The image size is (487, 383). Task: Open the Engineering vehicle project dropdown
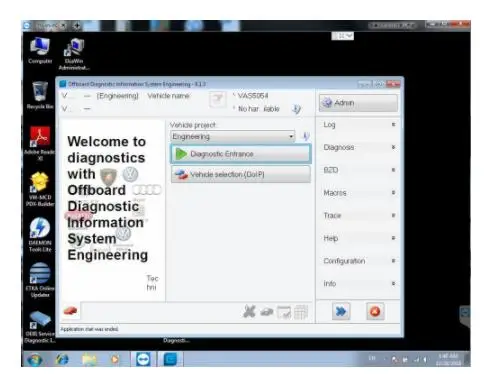[x=233, y=136]
